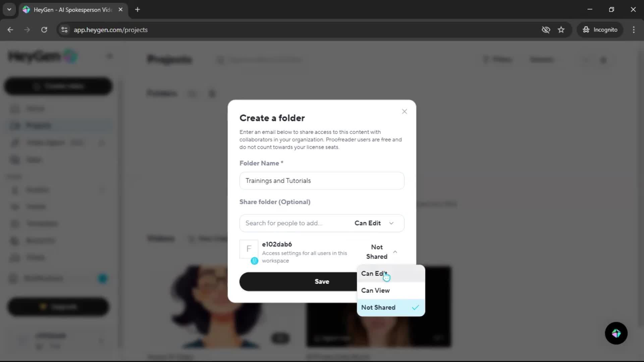Open the tab search dropdown arrow
Image resolution: width=644 pixels, height=362 pixels.
tap(9, 10)
